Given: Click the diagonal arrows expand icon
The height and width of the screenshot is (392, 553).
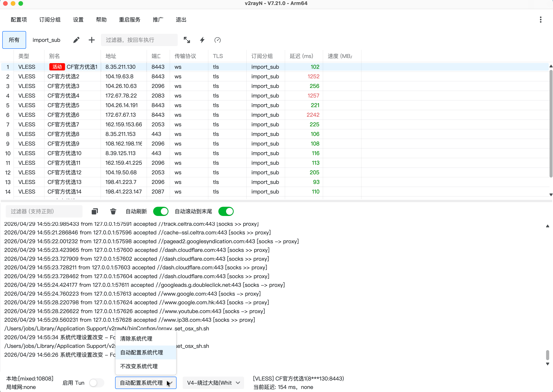Looking at the screenshot, I should pyautogui.click(x=187, y=40).
